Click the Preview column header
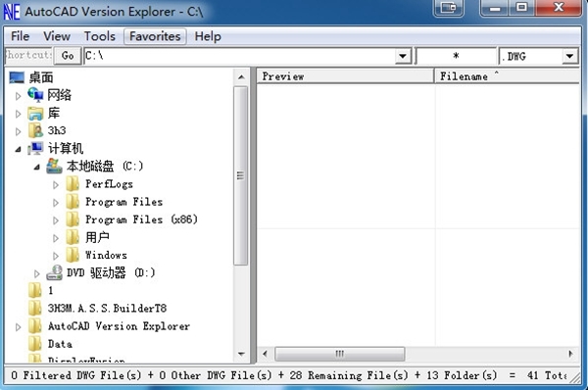588x390 pixels. (x=345, y=76)
